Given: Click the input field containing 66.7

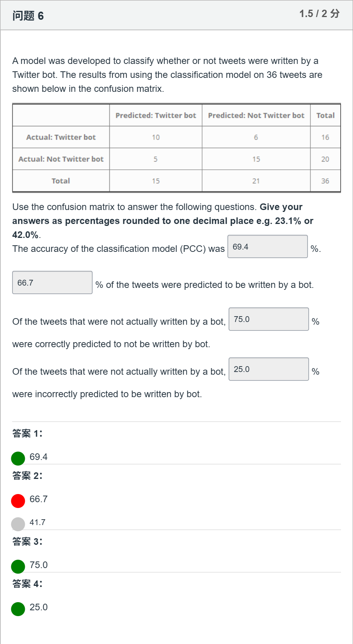Looking at the screenshot, I should 52,282.
